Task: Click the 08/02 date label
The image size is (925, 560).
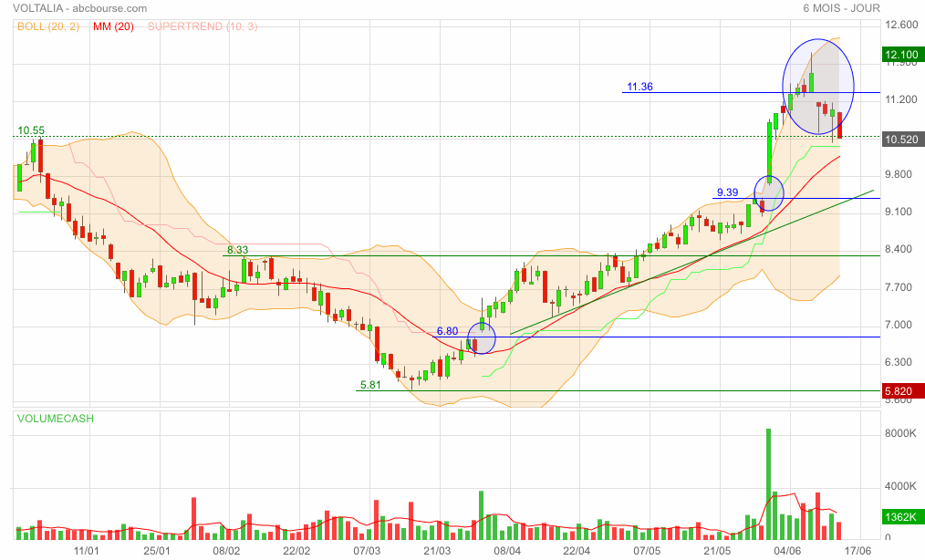Action: pos(226,551)
